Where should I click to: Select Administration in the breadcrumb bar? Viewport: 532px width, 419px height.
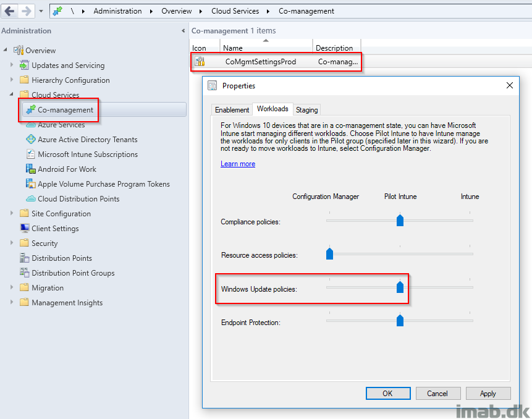(118, 11)
